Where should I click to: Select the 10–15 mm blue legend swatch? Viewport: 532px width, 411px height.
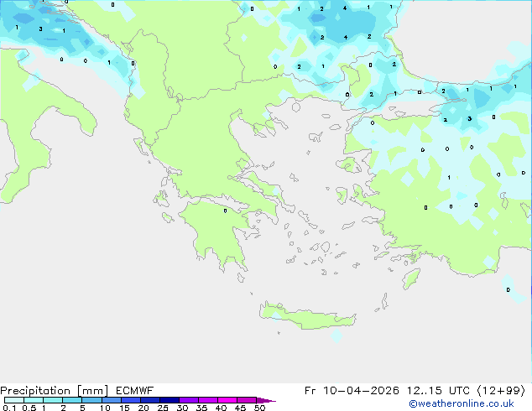(x=111, y=400)
